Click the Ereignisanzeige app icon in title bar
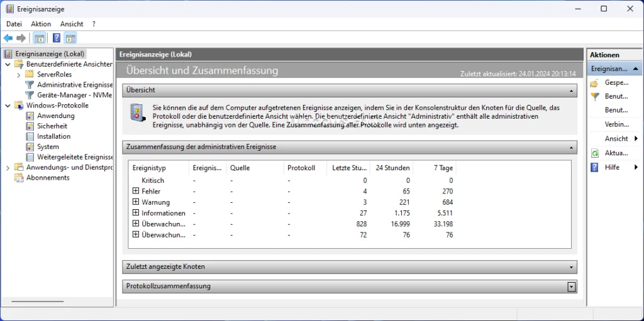This screenshot has height=321, width=644. [x=9, y=9]
